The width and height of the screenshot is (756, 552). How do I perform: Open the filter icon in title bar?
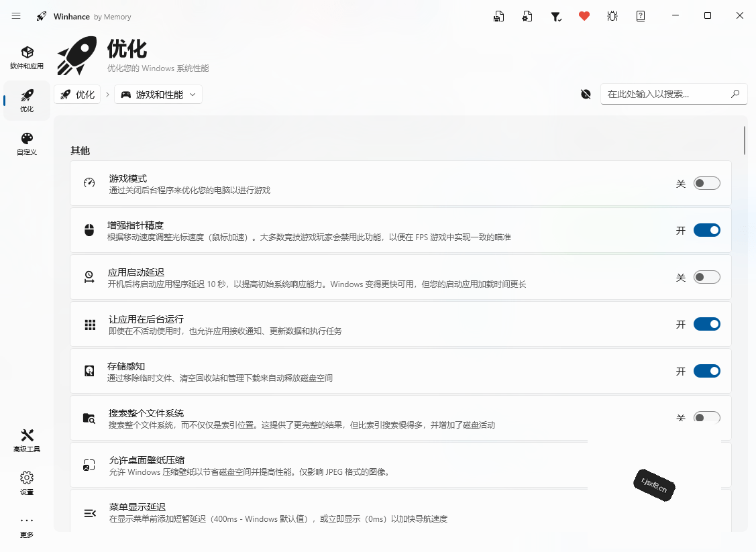pyautogui.click(x=556, y=16)
